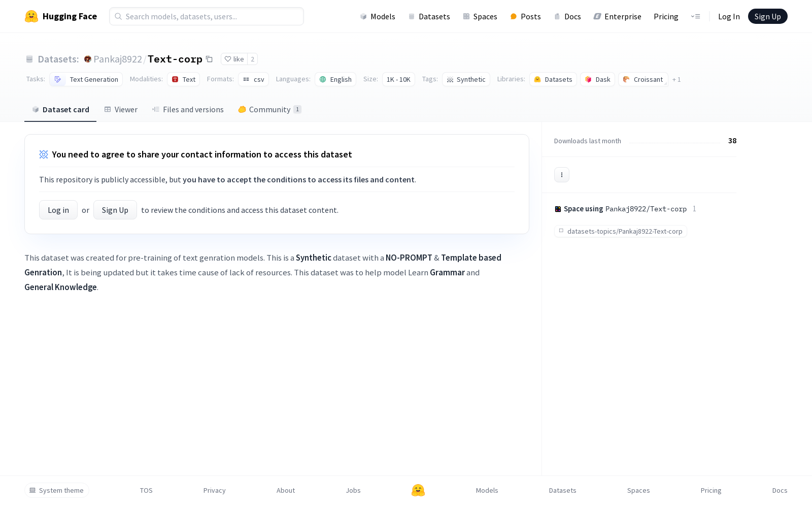Open Enterprise in the top navigation
Viewport: 812px width, 508px height.
click(x=618, y=16)
